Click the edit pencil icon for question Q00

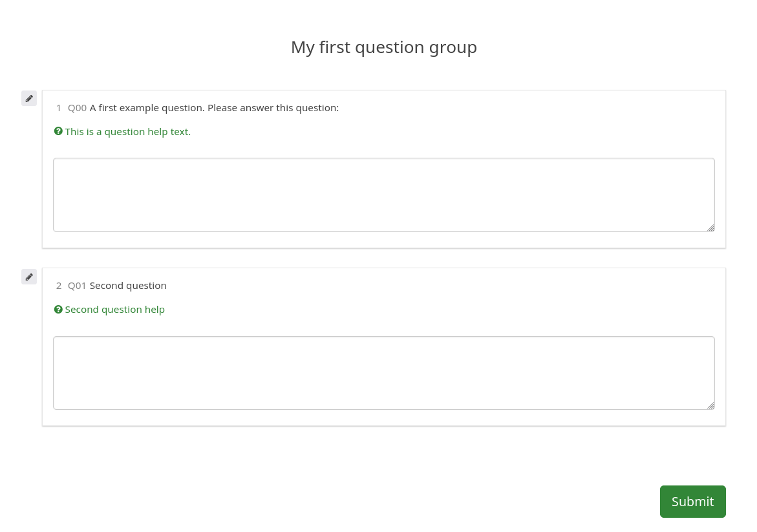[x=29, y=98]
